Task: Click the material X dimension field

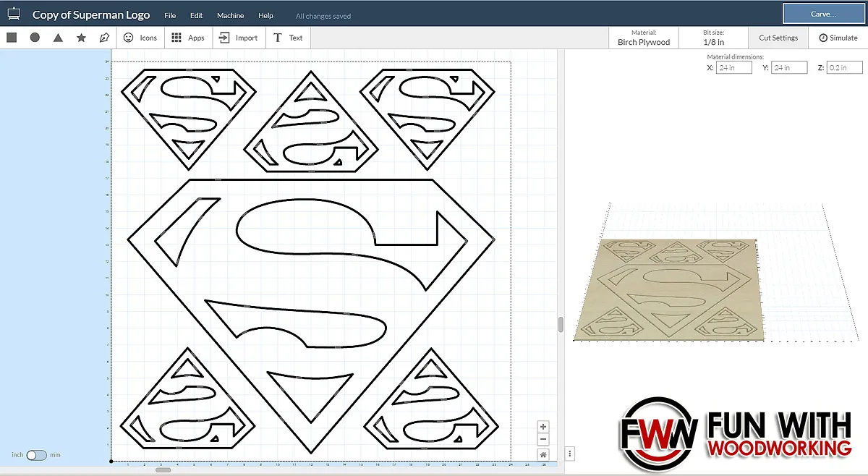Action: pos(734,67)
